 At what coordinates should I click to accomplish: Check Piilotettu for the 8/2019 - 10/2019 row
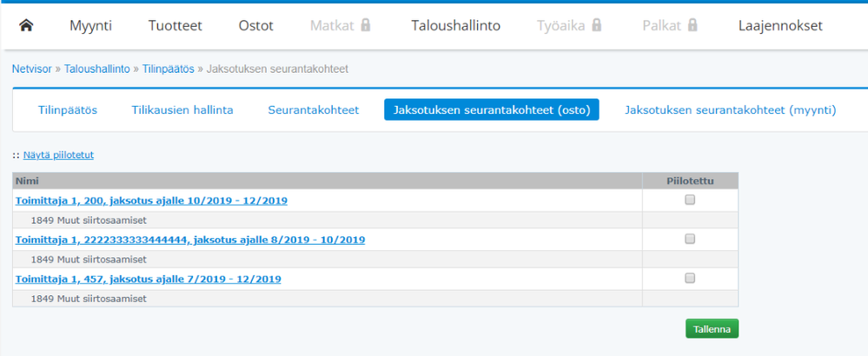[x=690, y=239]
